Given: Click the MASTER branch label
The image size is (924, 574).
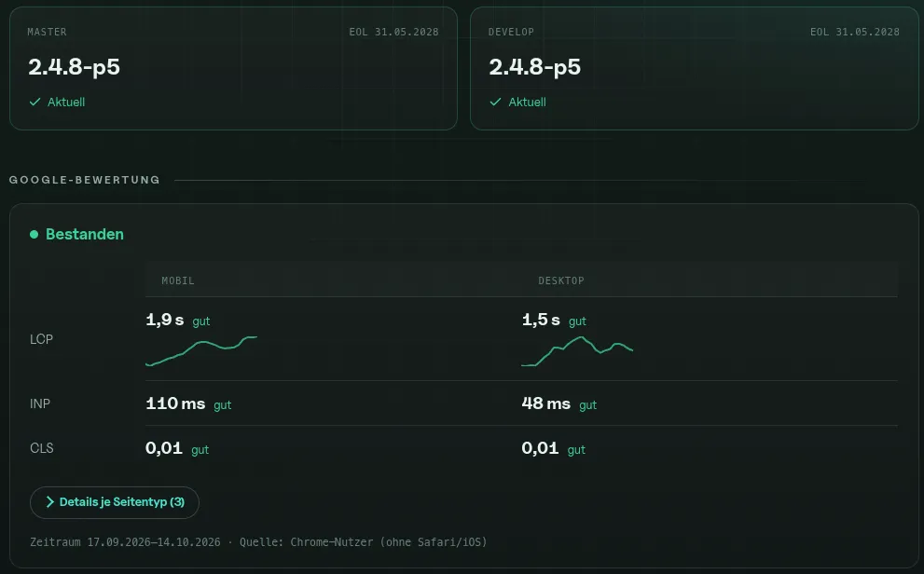Looking at the screenshot, I should pyautogui.click(x=48, y=32).
